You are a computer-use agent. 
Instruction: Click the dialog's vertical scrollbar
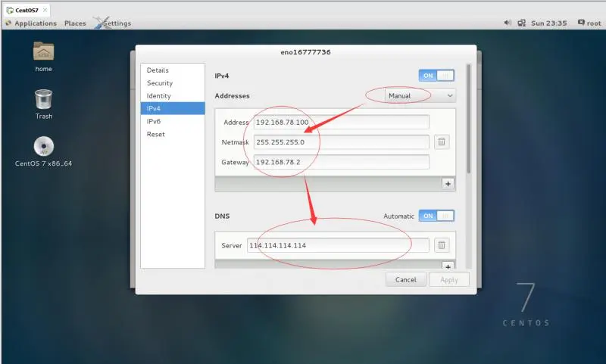469,118
